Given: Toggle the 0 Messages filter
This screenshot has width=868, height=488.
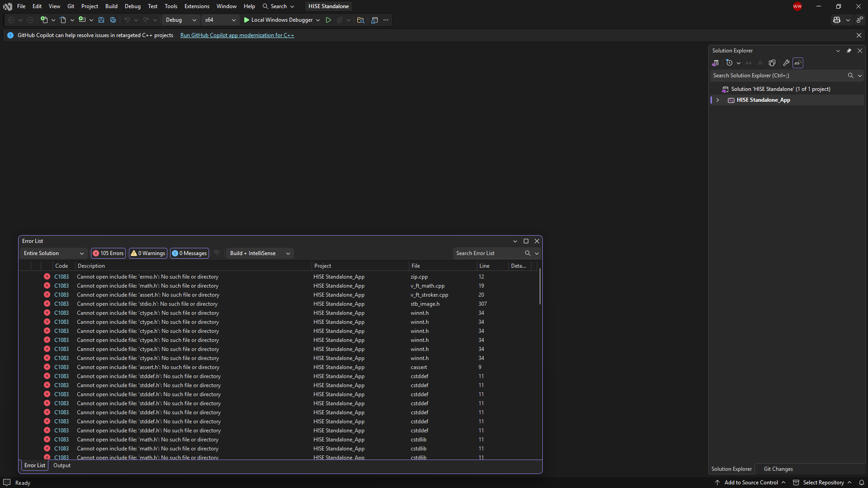Looking at the screenshot, I should click(190, 253).
